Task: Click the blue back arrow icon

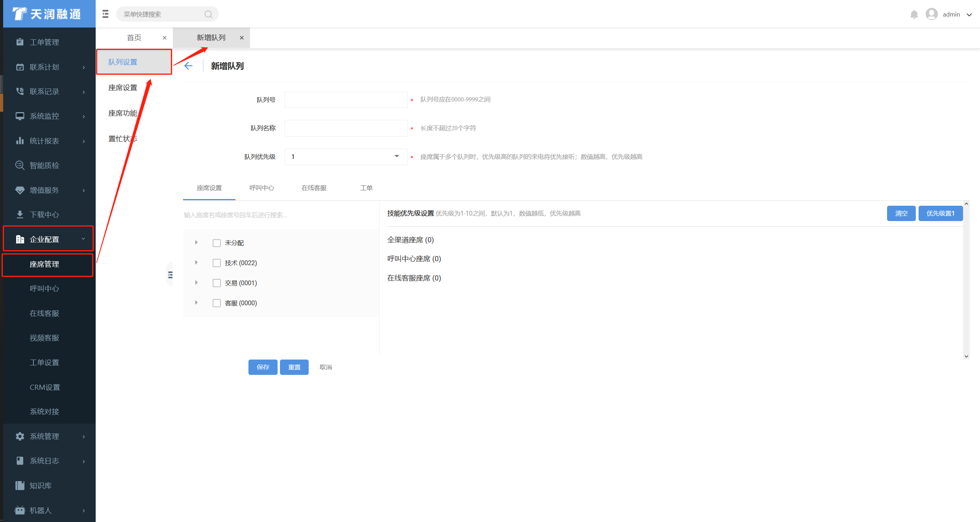Action: 189,66
